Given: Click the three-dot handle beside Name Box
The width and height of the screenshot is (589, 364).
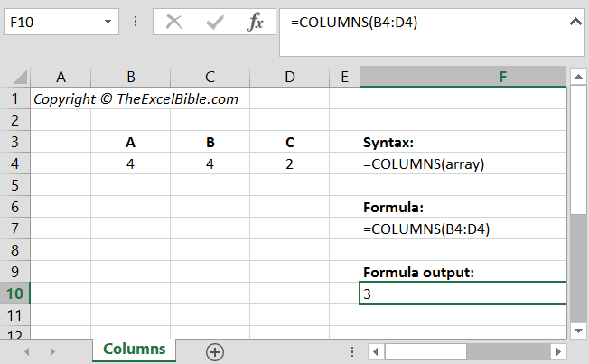Looking at the screenshot, I should coord(136,23).
